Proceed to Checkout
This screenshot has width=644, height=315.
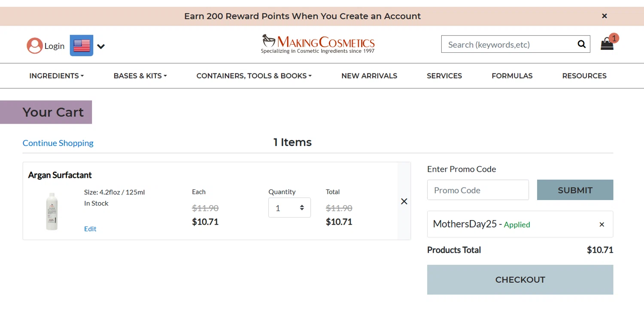(520, 280)
